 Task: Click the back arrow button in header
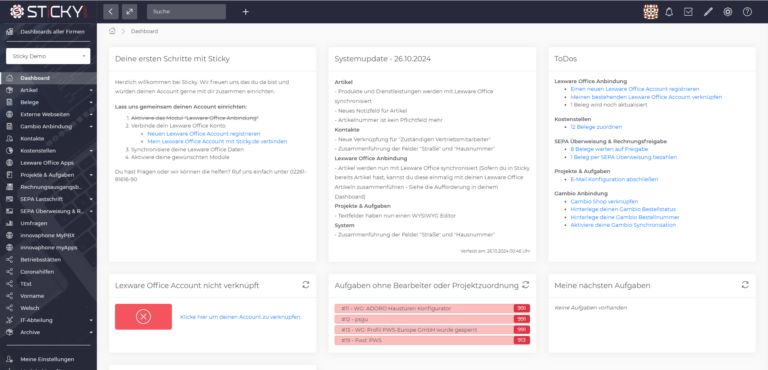[x=111, y=12]
